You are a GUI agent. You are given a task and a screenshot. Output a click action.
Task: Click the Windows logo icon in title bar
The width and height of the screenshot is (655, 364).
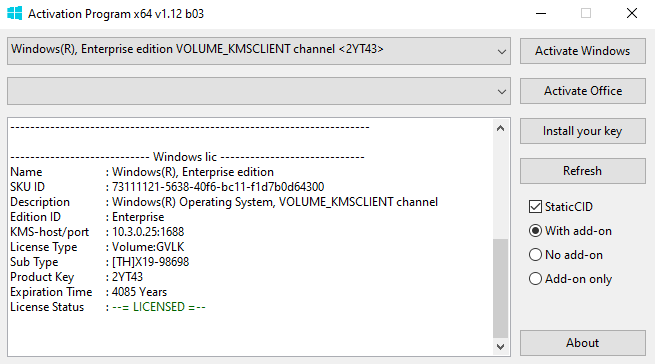(x=15, y=13)
